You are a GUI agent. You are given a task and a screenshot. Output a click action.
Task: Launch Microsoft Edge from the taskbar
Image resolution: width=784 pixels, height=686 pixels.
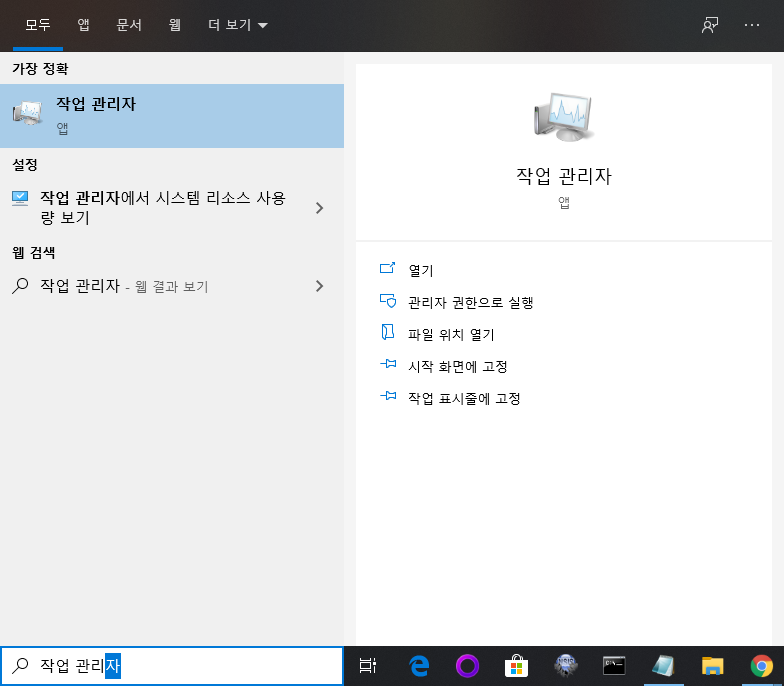click(418, 666)
